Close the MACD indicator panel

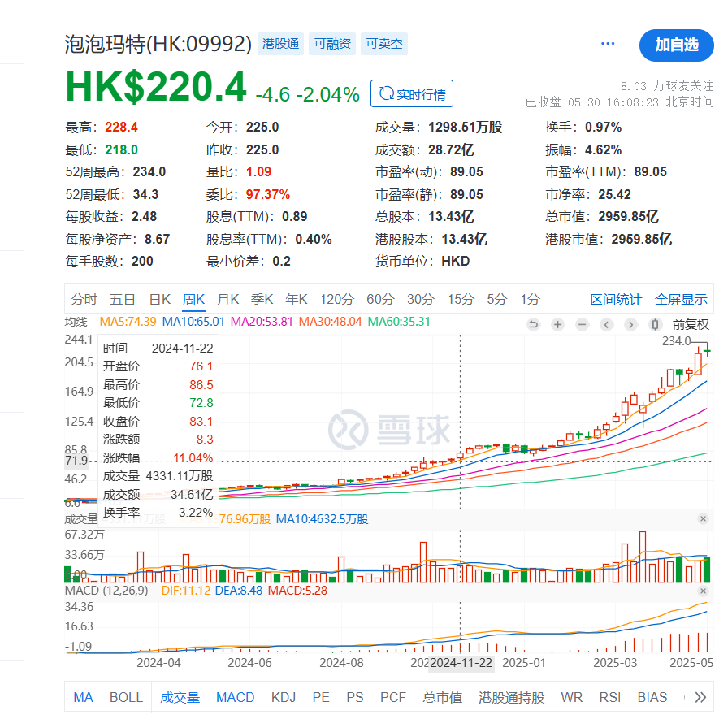(x=703, y=591)
